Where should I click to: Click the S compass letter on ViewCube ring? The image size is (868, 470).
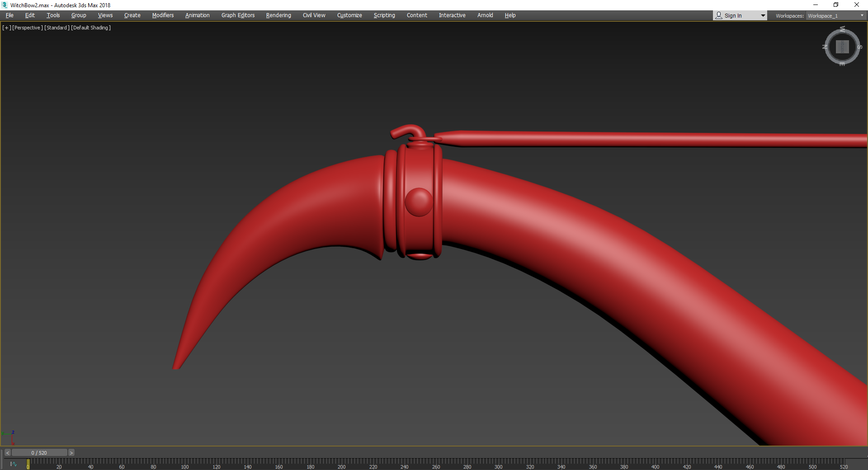coord(860,47)
